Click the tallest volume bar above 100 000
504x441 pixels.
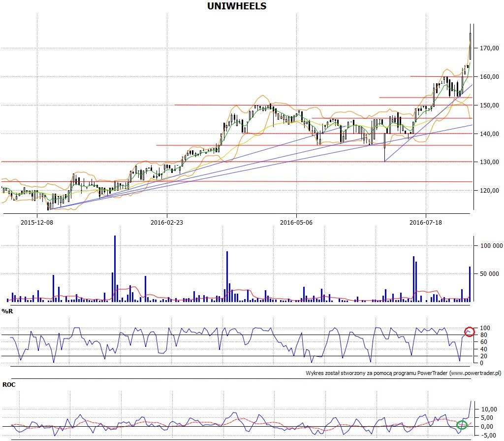coord(115,269)
